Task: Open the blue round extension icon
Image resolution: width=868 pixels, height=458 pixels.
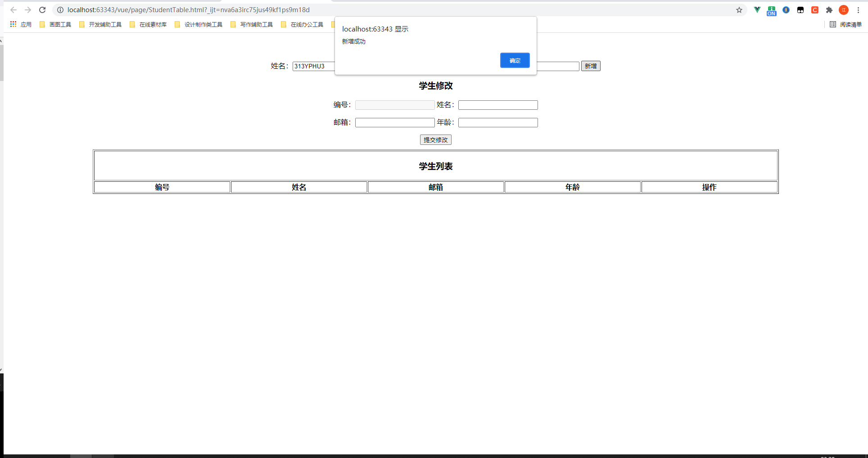Action: (786, 10)
